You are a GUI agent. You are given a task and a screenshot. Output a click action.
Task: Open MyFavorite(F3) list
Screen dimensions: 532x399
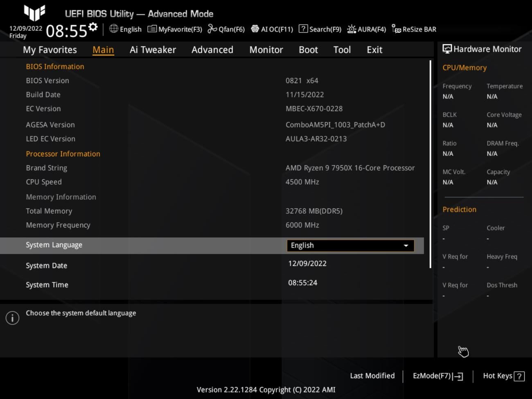click(x=175, y=29)
